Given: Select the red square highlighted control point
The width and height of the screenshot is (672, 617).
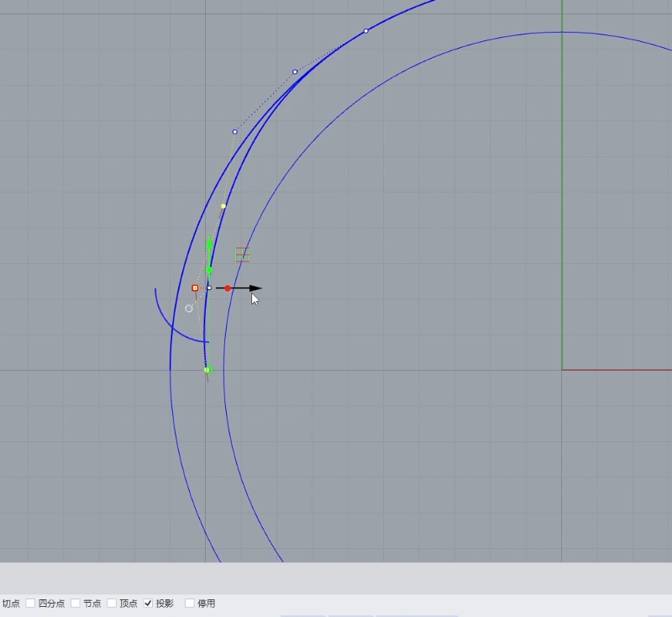Looking at the screenshot, I should click(x=195, y=287).
